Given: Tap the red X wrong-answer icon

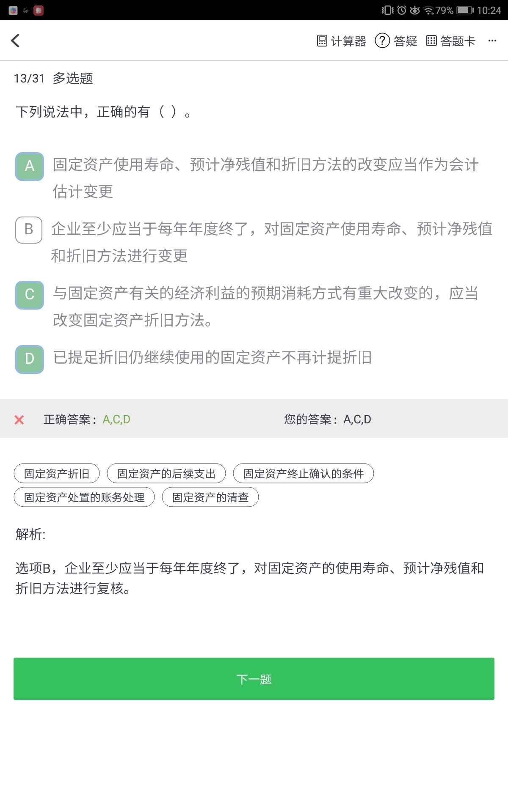Looking at the screenshot, I should pos(19,420).
